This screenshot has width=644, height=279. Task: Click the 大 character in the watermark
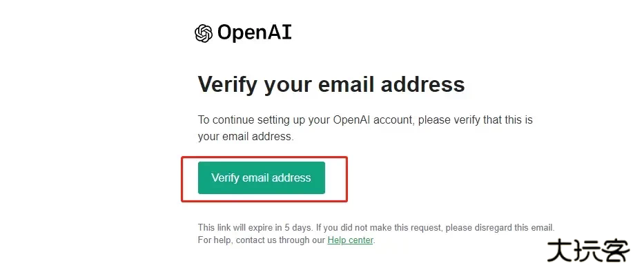(560, 251)
